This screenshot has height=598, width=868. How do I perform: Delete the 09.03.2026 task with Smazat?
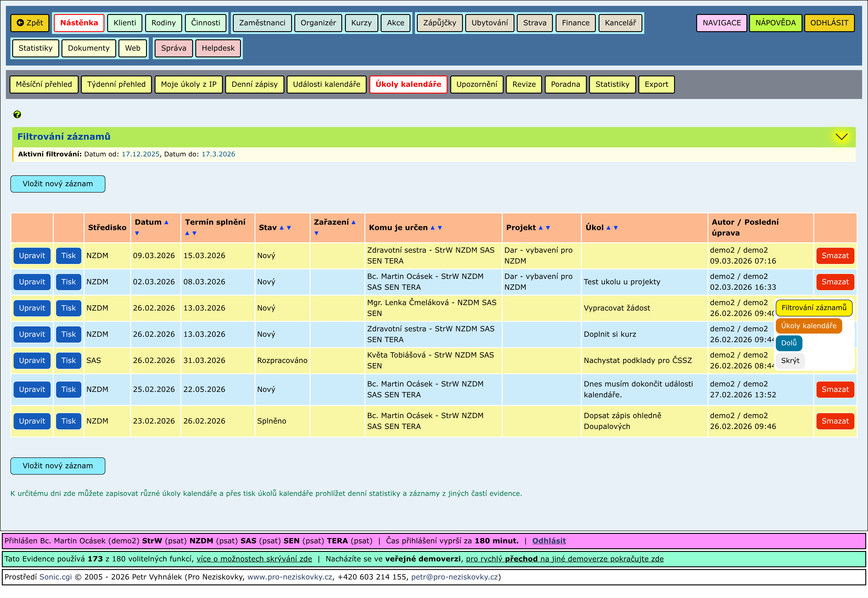pos(835,256)
